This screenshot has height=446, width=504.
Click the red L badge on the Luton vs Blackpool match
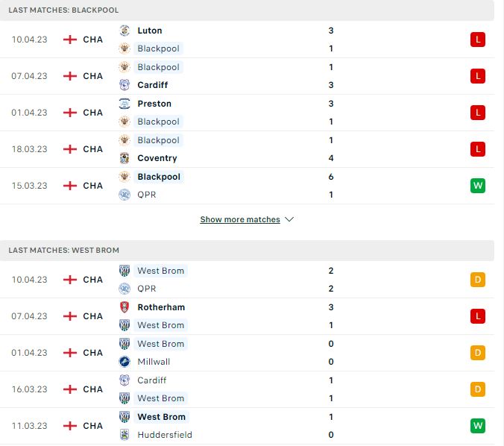point(478,40)
